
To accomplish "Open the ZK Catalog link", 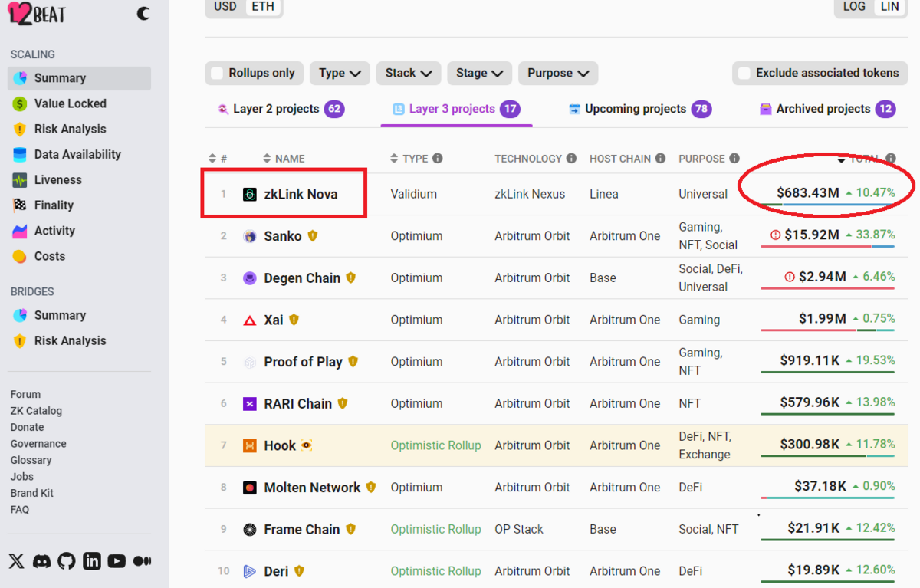I will [x=36, y=411].
